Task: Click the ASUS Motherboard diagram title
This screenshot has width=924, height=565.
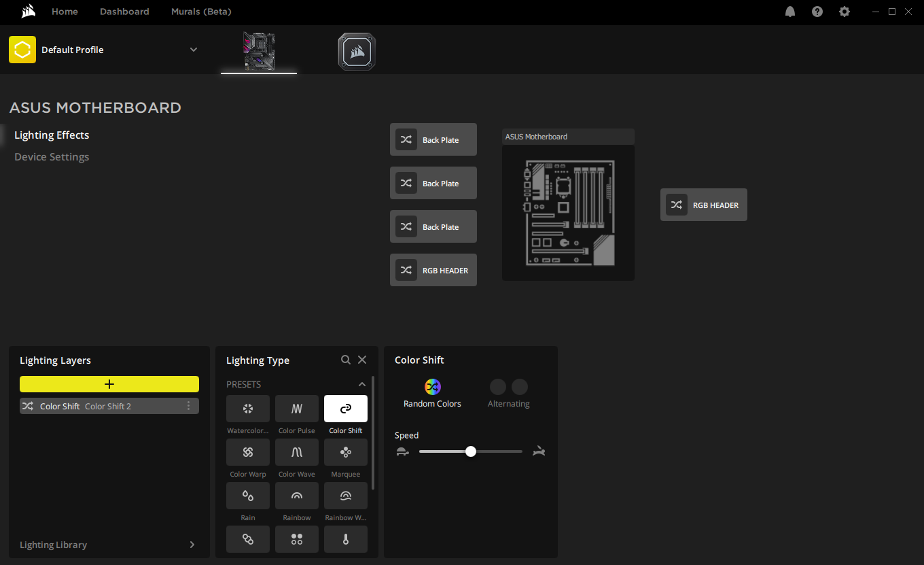Action: coord(536,137)
